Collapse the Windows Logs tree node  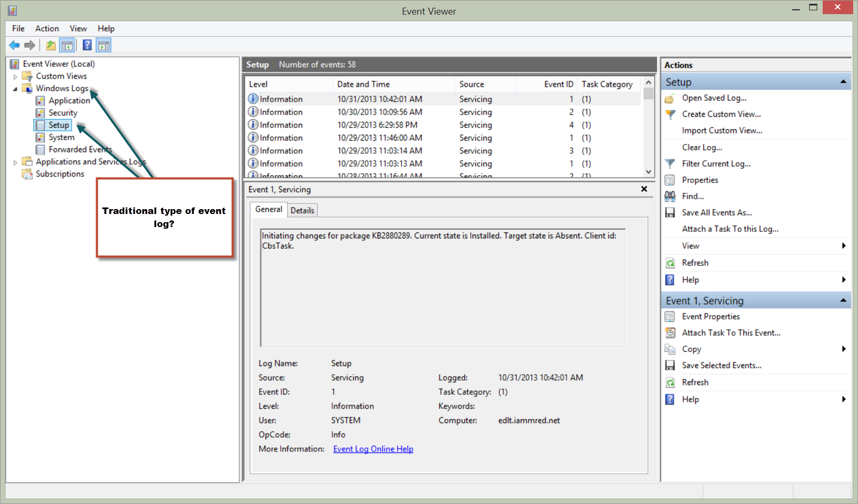(x=15, y=89)
